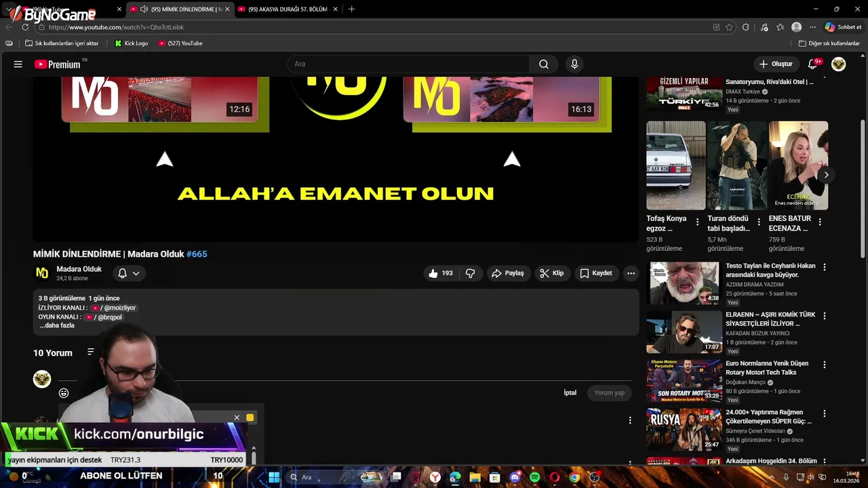
Task: Open File Explorer from the taskbar
Action: pos(475,477)
